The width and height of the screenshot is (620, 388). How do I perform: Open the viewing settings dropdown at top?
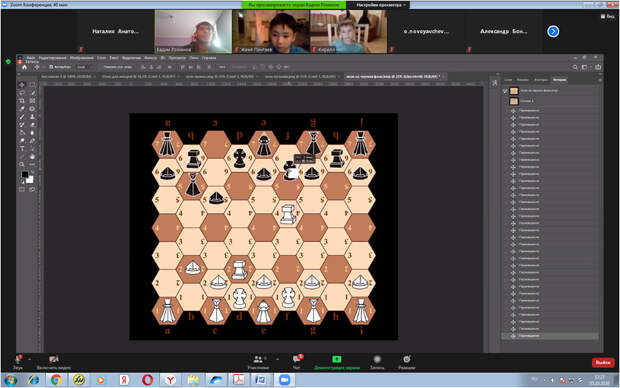[x=381, y=5]
